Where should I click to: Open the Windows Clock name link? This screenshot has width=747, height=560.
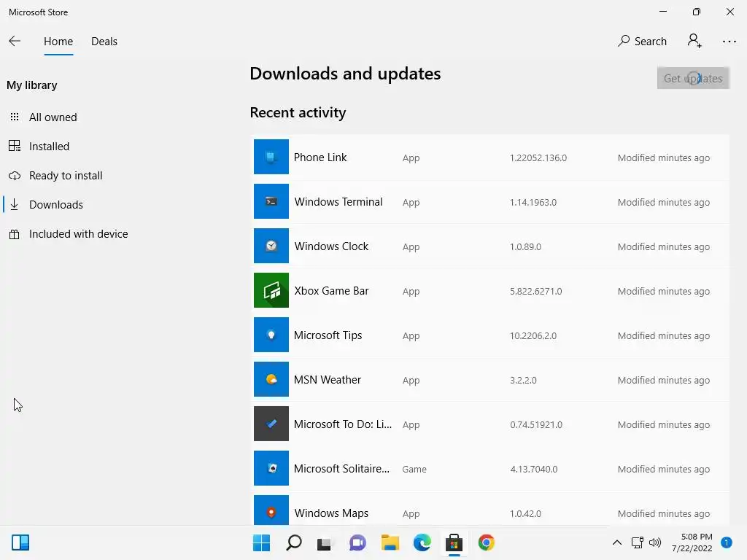click(331, 246)
